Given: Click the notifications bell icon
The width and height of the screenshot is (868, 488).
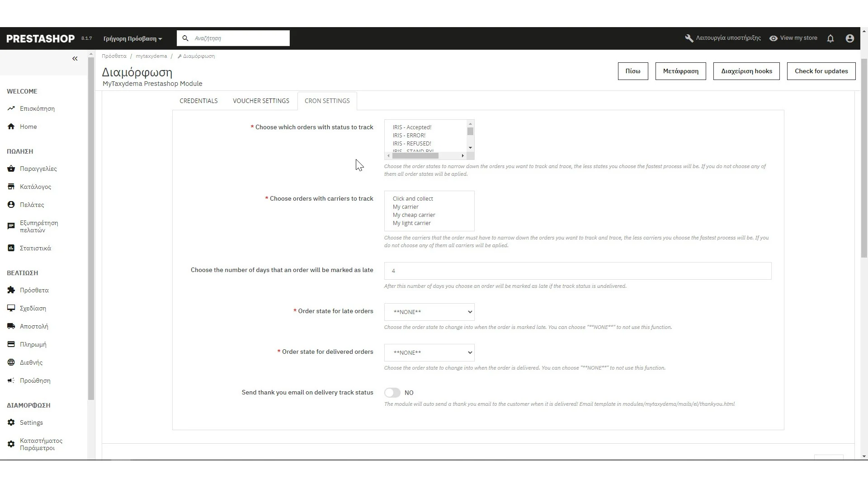Looking at the screenshot, I should pos(830,38).
